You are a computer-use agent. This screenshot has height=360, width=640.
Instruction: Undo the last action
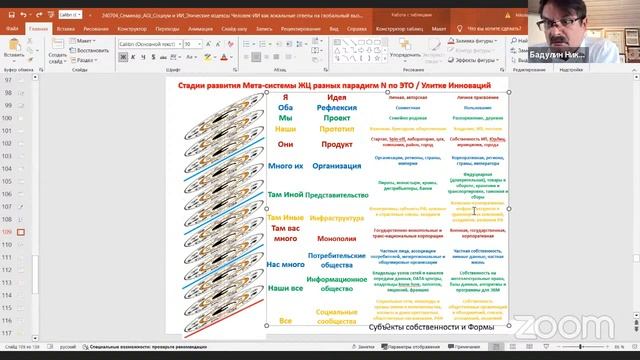[23, 15]
